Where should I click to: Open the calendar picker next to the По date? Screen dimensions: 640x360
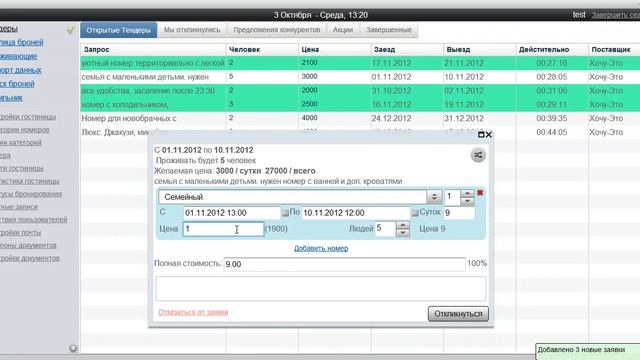415,213
